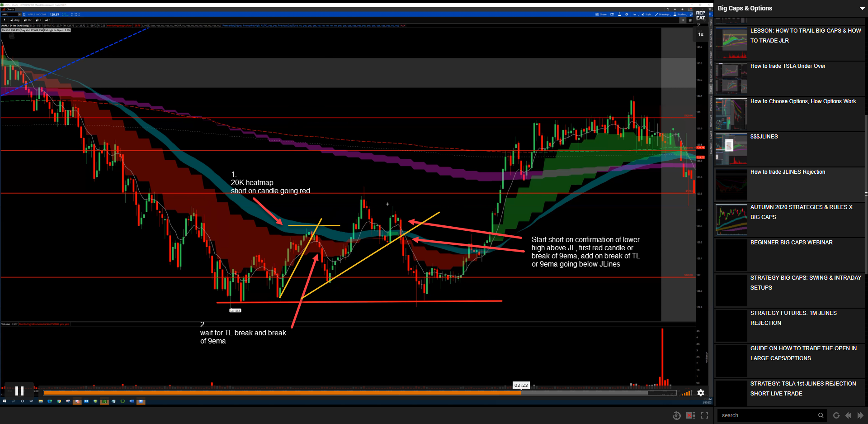Toggle the REPEAT video option
Viewport: 868px width, 424px height.
[x=701, y=15]
